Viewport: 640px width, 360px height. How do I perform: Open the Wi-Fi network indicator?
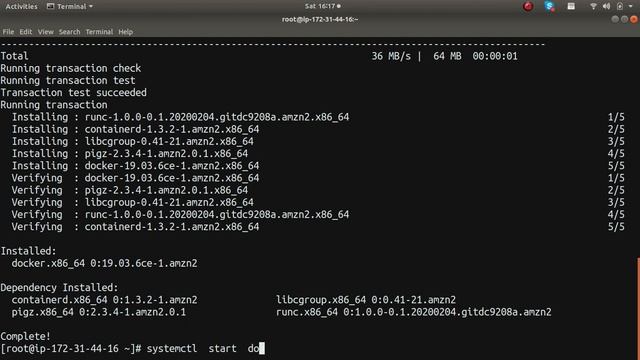593,6
